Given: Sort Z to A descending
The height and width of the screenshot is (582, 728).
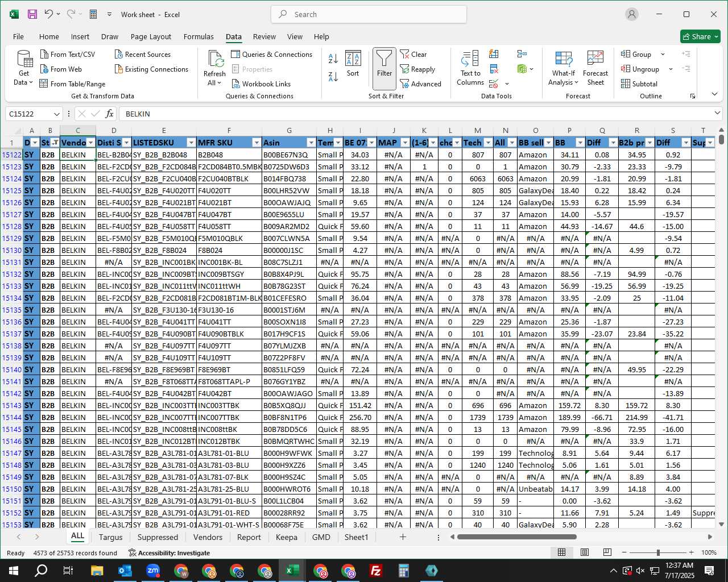Looking at the screenshot, I should pos(333,76).
